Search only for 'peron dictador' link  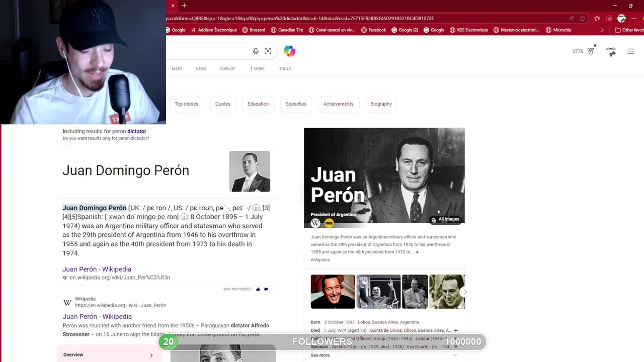pyautogui.click(x=133, y=138)
